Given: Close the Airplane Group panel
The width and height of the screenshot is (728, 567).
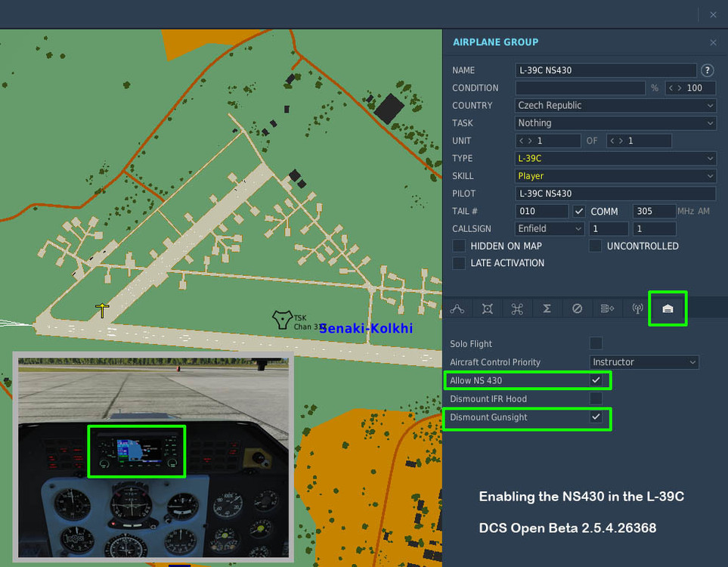Looking at the screenshot, I should tap(713, 43).
